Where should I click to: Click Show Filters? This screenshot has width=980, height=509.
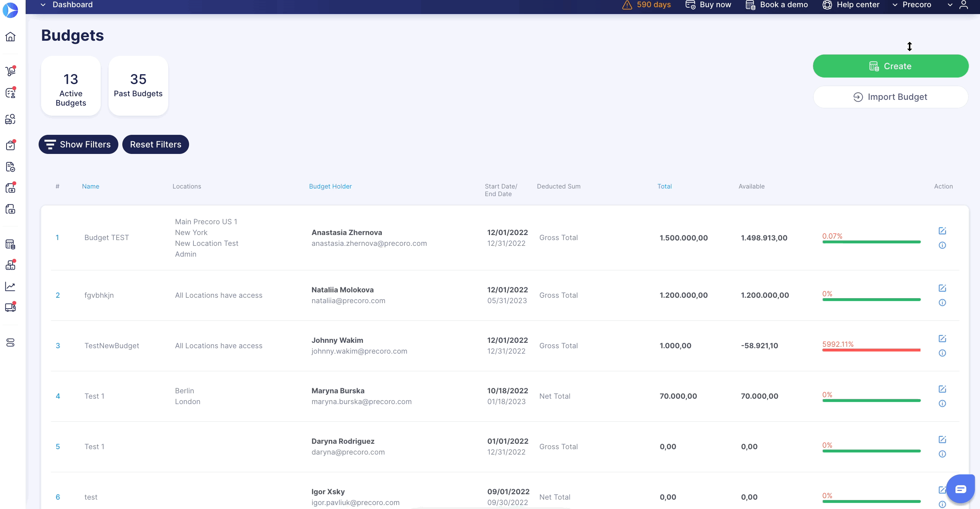78,145
